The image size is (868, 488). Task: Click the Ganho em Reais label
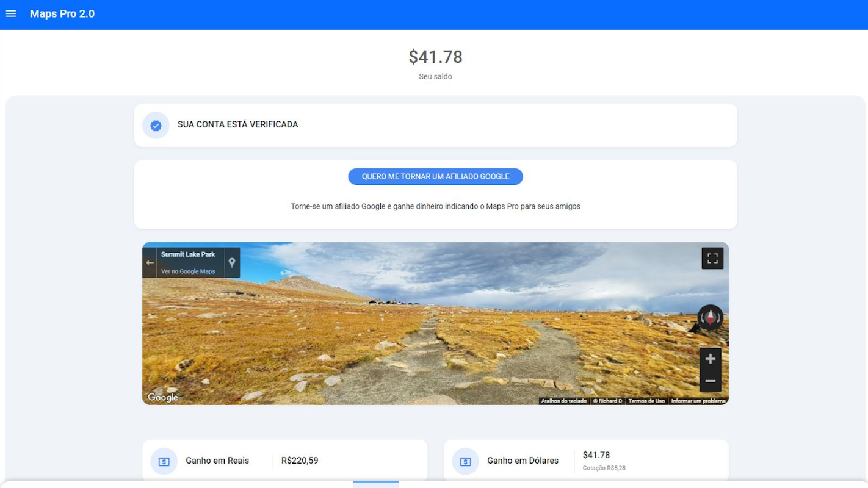(217, 461)
